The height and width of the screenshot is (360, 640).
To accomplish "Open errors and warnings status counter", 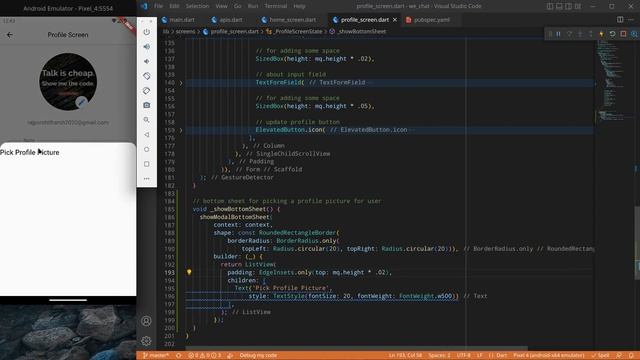I will (x=204, y=356).
